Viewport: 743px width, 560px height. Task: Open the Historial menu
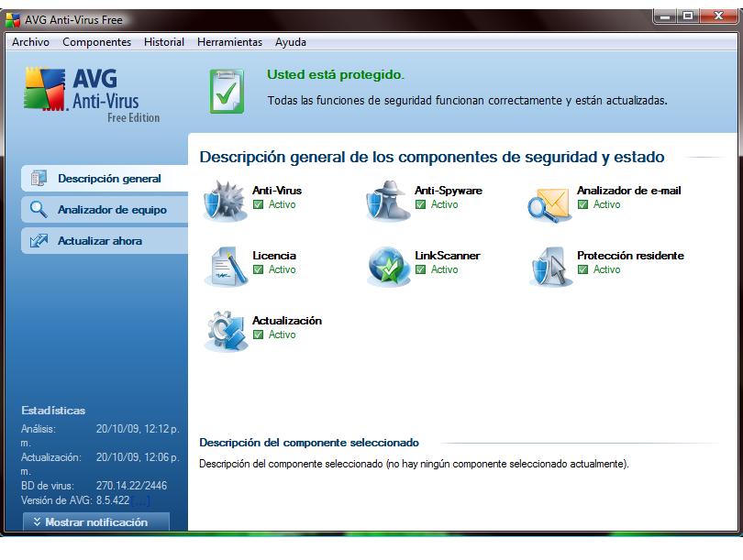[x=164, y=41]
